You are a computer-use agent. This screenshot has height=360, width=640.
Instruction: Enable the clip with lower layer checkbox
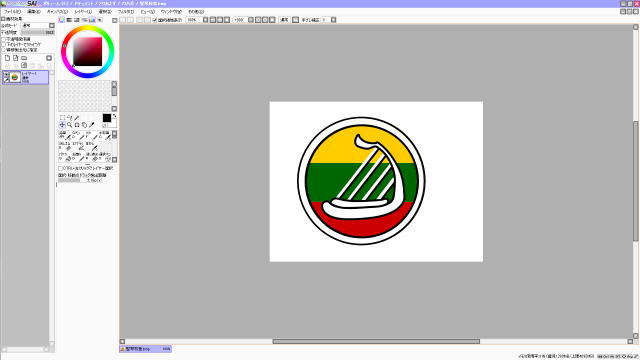(x=4, y=44)
